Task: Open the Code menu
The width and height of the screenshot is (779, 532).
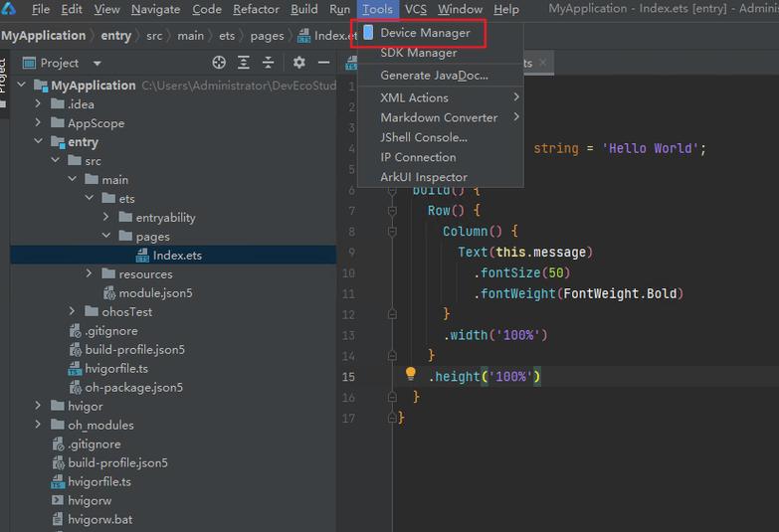Action: (207, 9)
